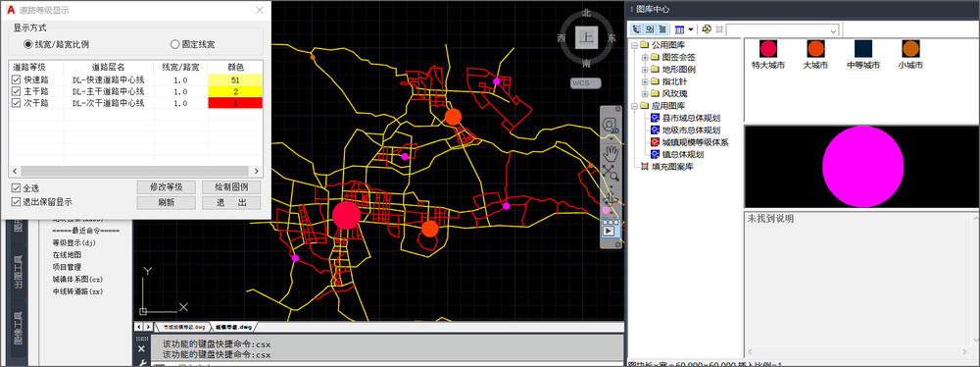Open the 2D SteeringWheel navigation tool
The width and height of the screenshot is (980, 367).
[x=610, y=125]
